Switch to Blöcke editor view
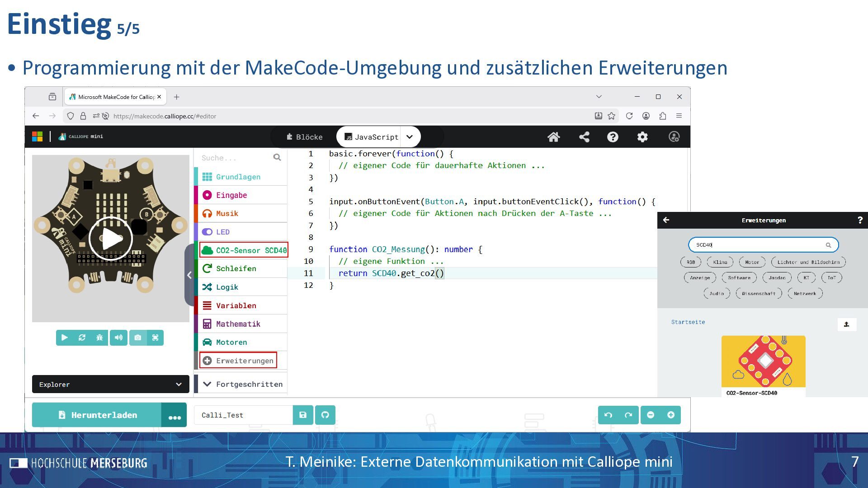Image resolution: width=868 pixels, height=488 pixels. click(x=305, y=137)
